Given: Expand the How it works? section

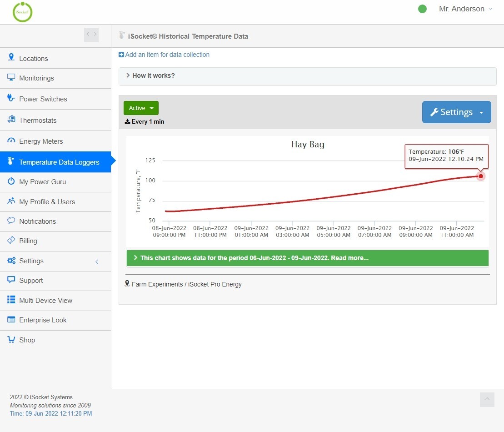Looking at the screenshot, I should (x=307, y=76).
